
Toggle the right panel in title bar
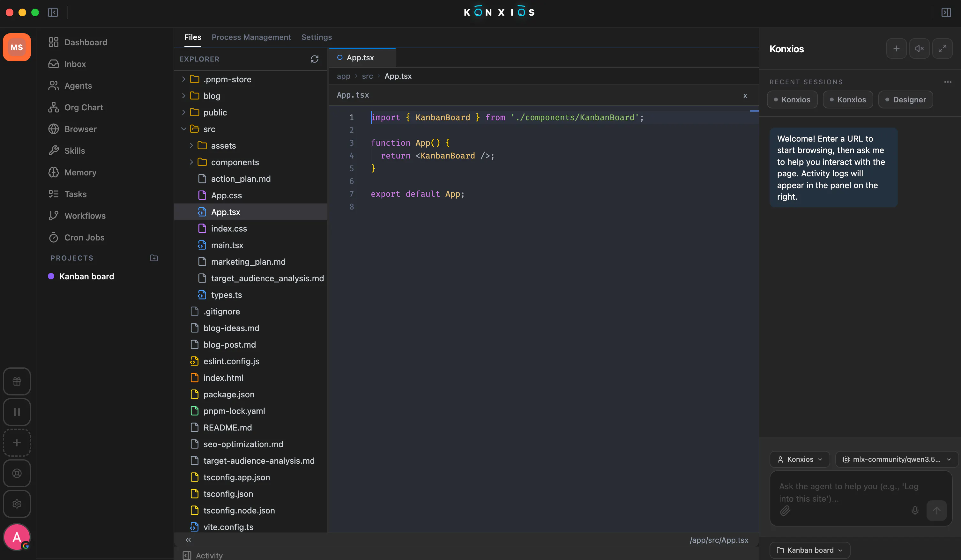946,12
